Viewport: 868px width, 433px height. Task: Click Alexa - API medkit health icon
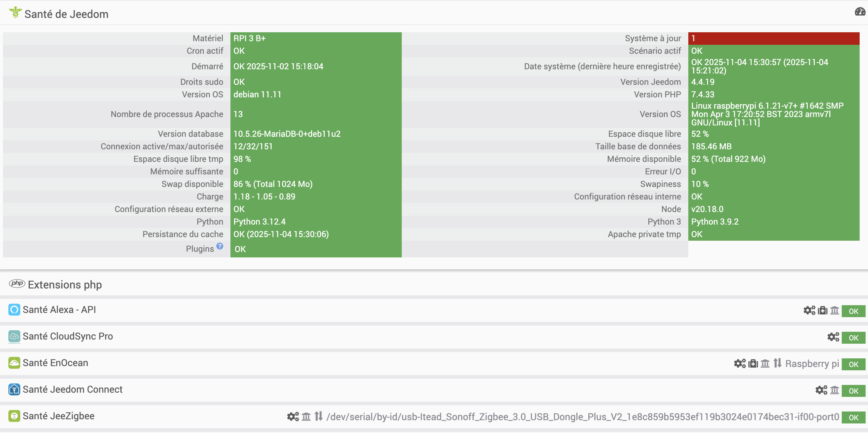[823, 311]
